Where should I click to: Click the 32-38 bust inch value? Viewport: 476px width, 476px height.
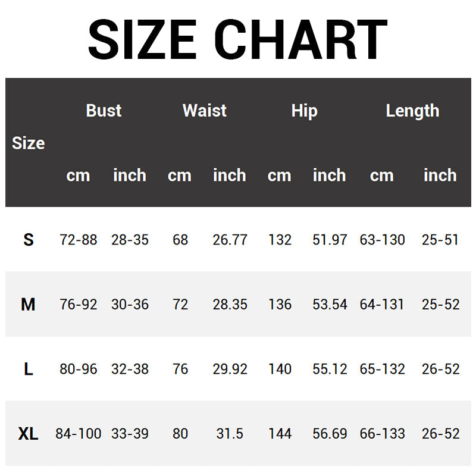tap(130, 369)
